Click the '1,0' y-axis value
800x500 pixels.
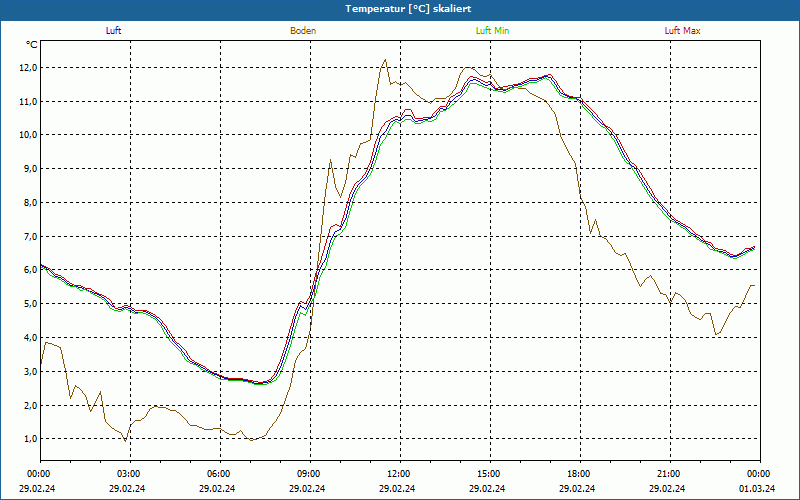30,439
